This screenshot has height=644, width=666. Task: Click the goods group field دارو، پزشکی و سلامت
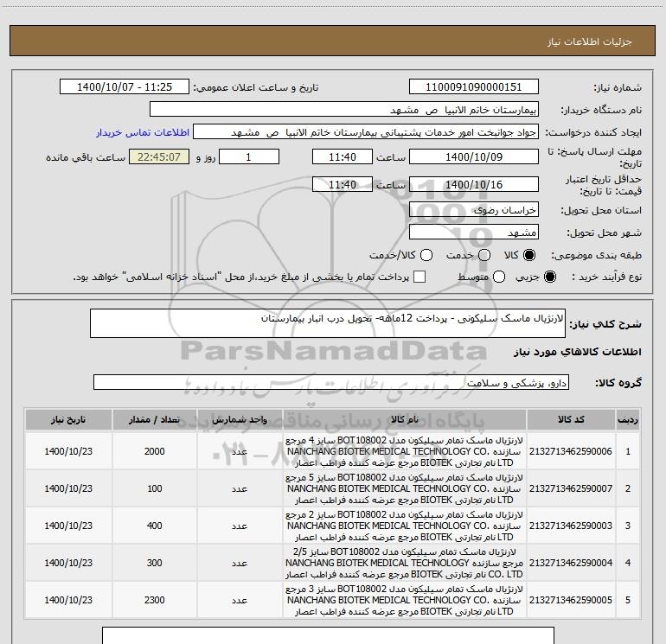pos(331,382)
